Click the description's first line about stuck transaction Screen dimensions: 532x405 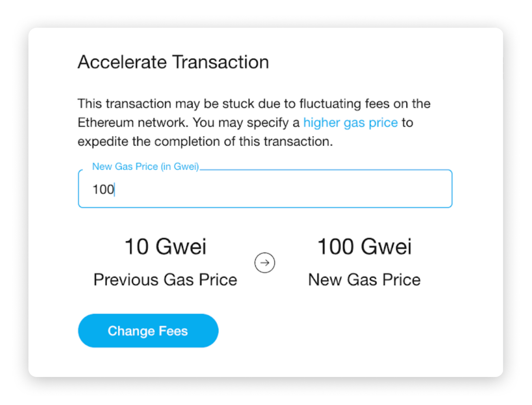pos(254,104)
